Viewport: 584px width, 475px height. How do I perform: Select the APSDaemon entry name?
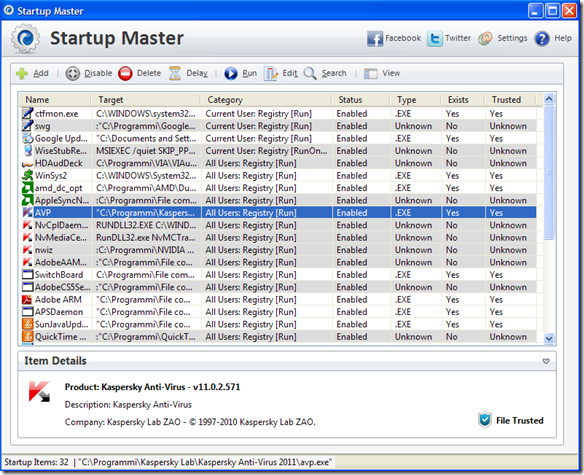click(x=59, y=312)
